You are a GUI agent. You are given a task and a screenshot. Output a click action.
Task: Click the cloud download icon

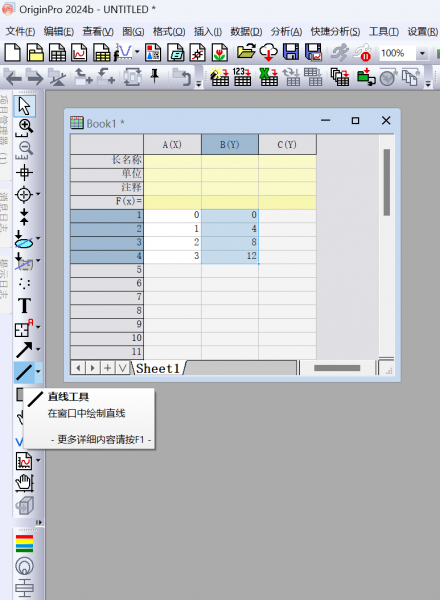(x=268, y=52)
